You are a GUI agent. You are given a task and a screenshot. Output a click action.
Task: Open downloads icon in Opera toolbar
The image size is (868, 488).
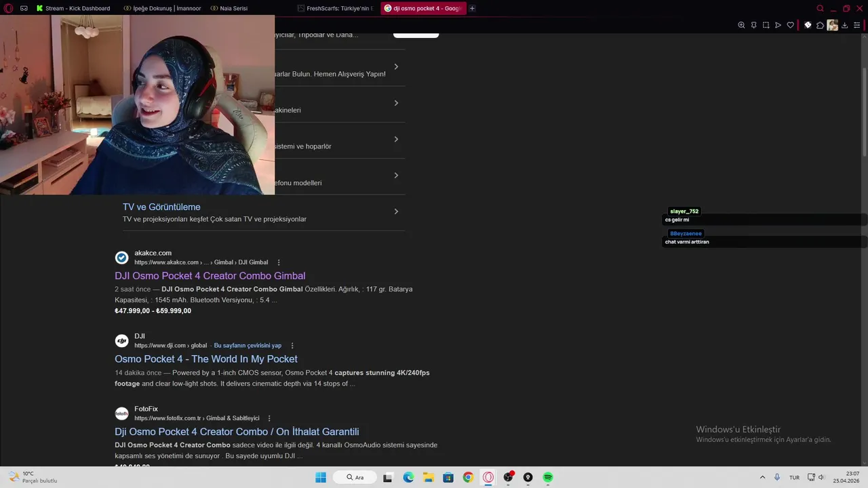click(x=845, y=25)
